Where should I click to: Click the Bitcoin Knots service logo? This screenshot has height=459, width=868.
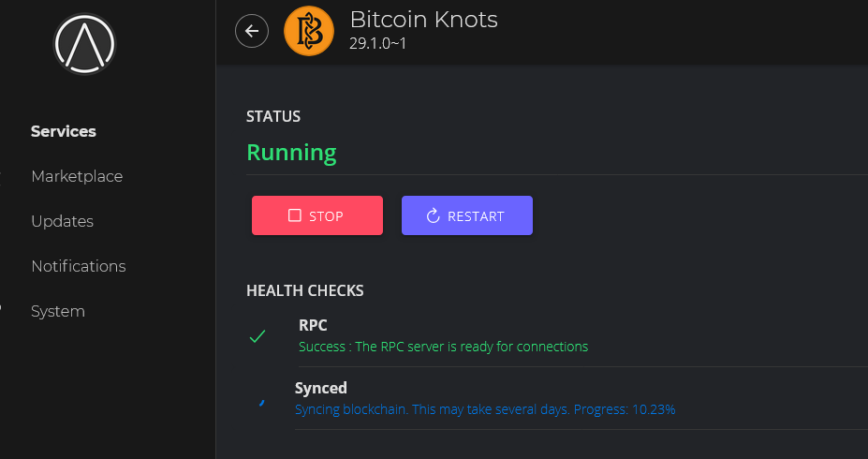coord(308,32)
